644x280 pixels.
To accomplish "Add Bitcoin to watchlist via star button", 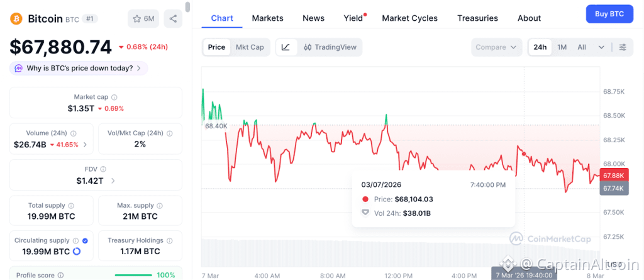I will point(143,19).
